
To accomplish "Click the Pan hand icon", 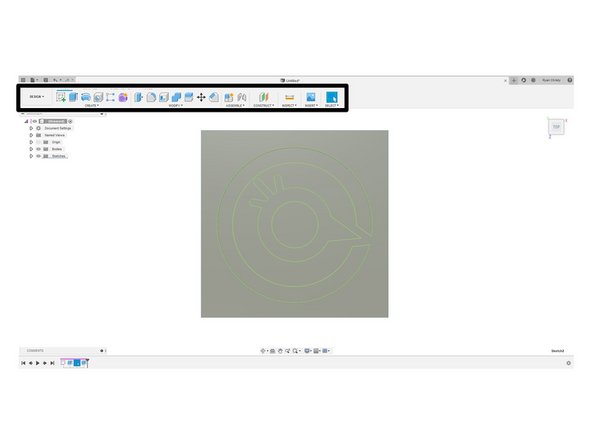I will (280, 351).
